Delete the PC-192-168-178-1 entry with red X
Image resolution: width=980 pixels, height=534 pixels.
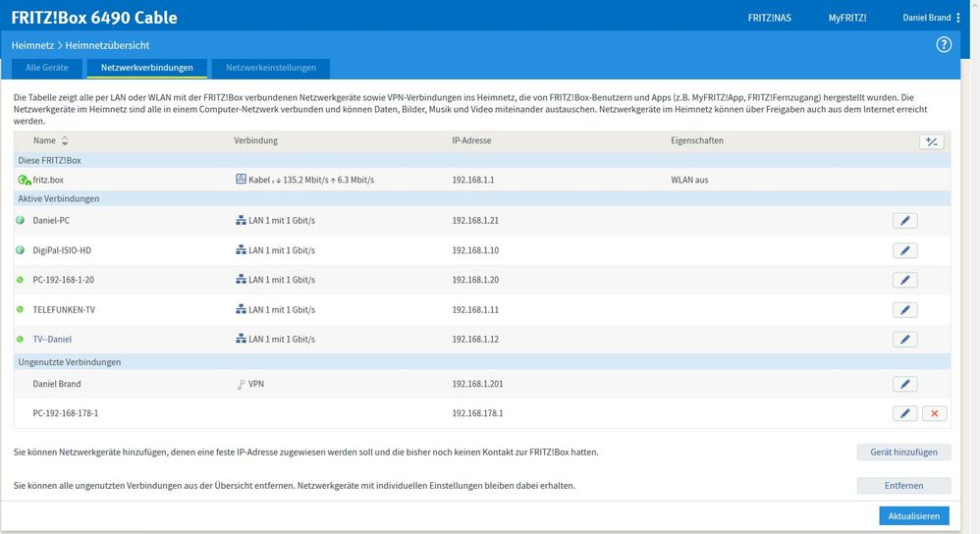(x=935, y=413)
